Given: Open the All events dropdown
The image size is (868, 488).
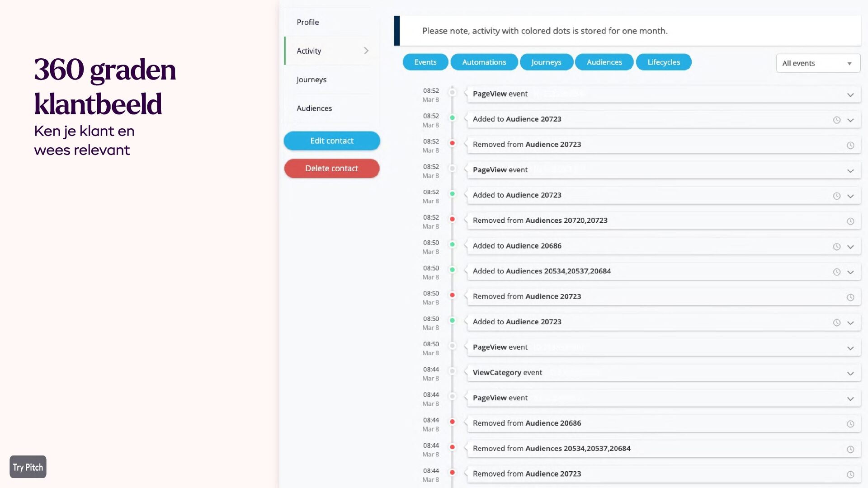Looking at the screenshot, I should tap(818, 63).
